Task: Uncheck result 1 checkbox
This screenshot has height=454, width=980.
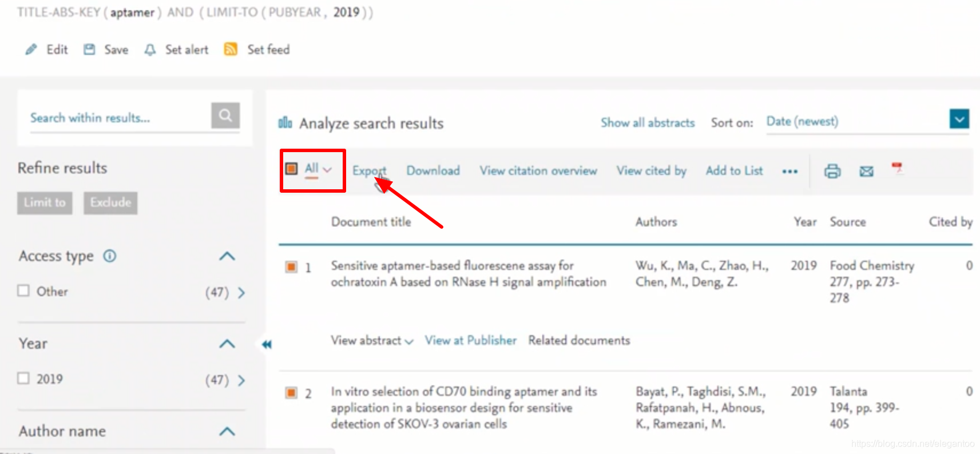Action: (291, 267)
